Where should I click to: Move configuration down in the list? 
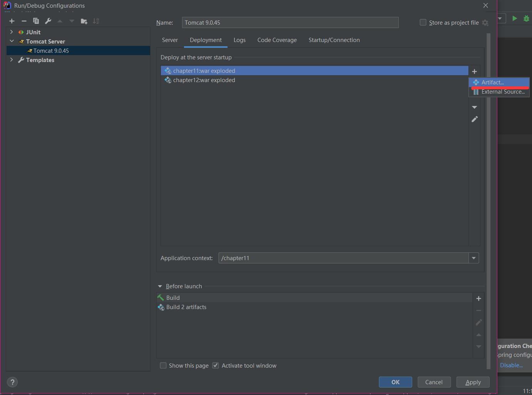72,21
